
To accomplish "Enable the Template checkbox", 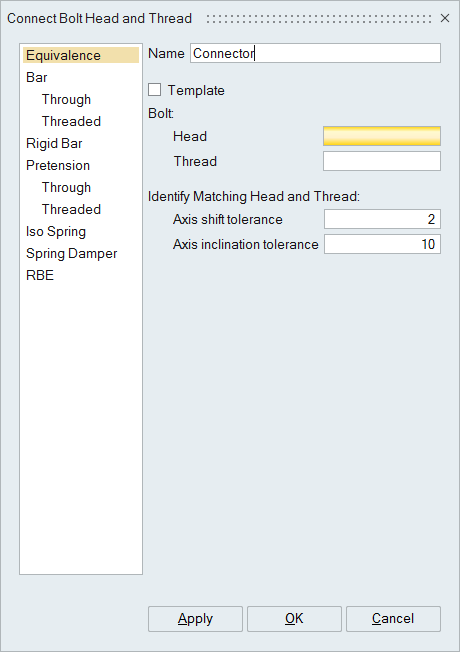I will [154, 90].
